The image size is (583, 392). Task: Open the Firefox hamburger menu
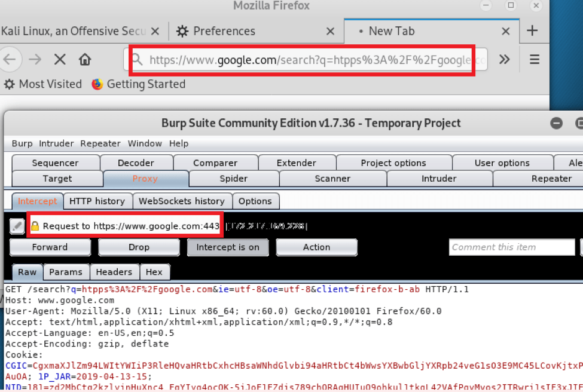point(535,59)
